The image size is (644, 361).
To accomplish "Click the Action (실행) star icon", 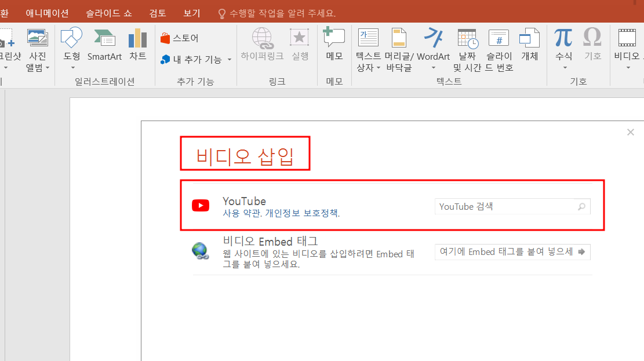I will tap(300, 38).
